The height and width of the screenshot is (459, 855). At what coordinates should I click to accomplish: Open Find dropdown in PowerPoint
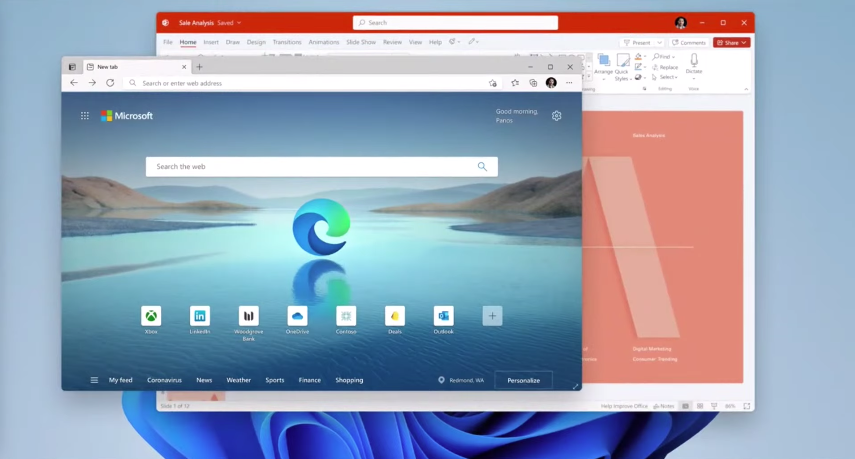(x=664, y=57)
